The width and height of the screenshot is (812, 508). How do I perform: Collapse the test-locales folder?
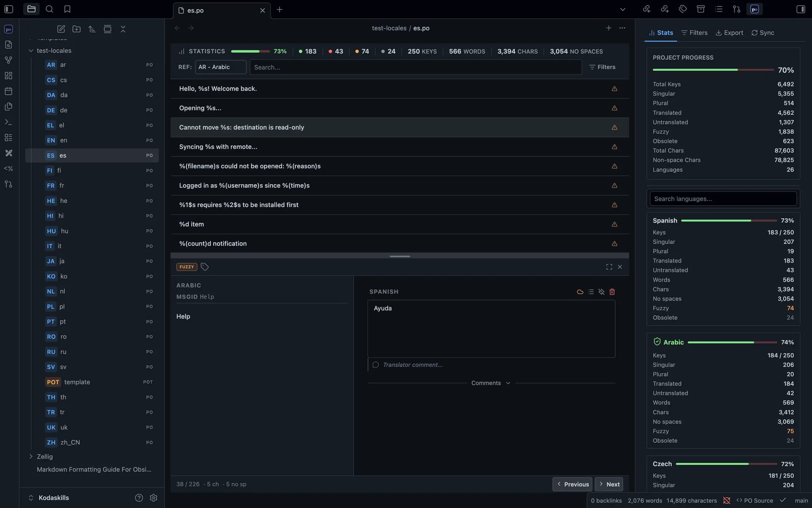click(31, 51)
